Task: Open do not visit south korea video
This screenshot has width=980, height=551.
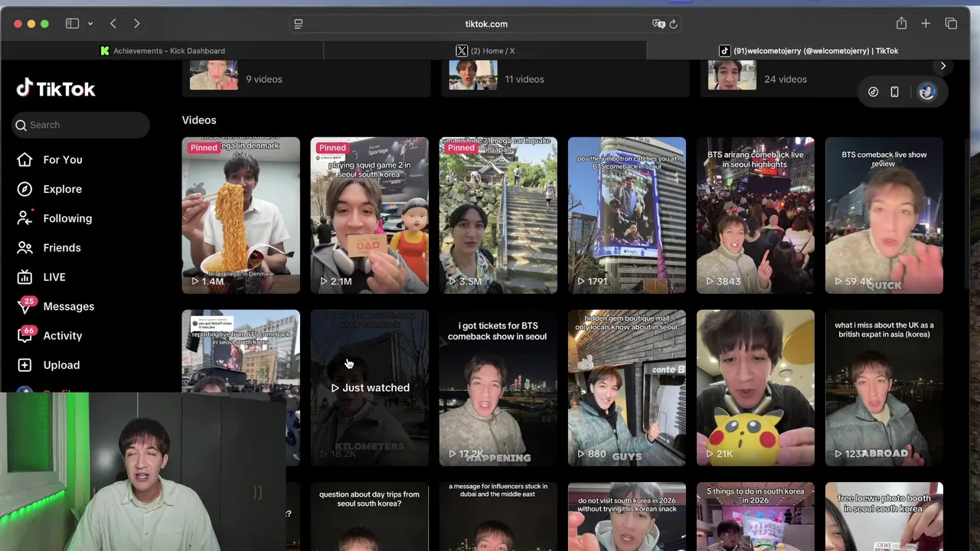Action: pyautogui.click(x=627, y=517)
